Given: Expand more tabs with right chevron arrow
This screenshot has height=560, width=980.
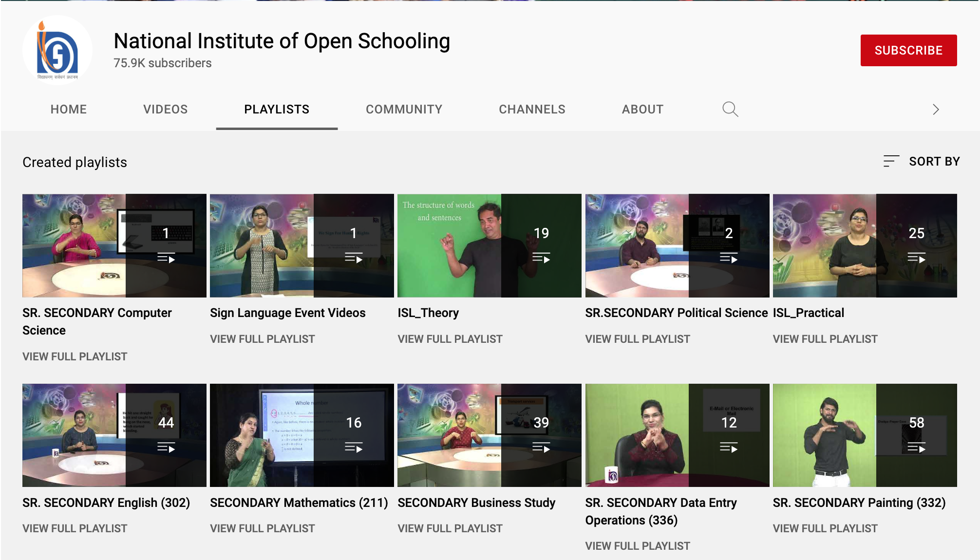Looking at the screenshot, I should [x=935, y=109].
